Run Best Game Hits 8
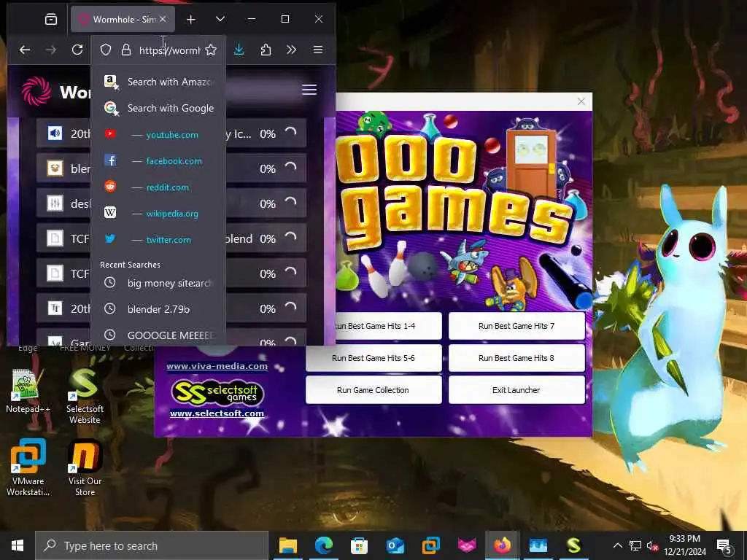Image resolution: width=747 pixels, height=560 pixels. pos(516,358)
